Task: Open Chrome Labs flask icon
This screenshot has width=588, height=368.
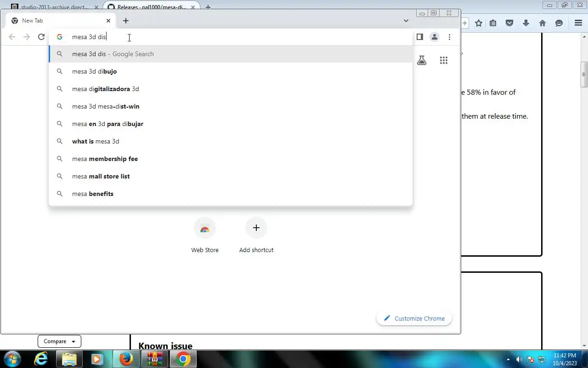Action: (422, 60)
